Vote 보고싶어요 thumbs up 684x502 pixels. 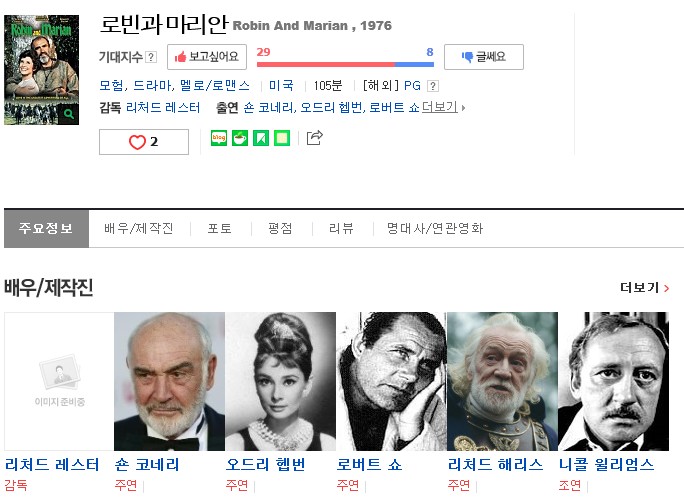[207, 57]
